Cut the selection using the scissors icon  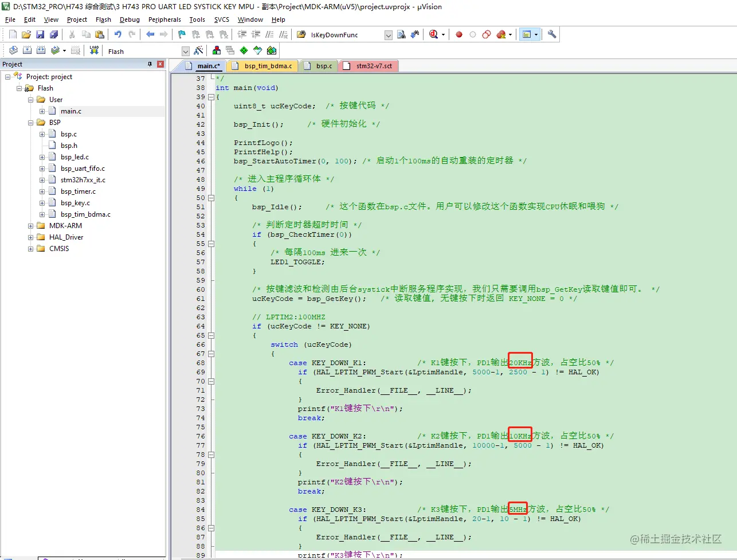pos(72,34)
